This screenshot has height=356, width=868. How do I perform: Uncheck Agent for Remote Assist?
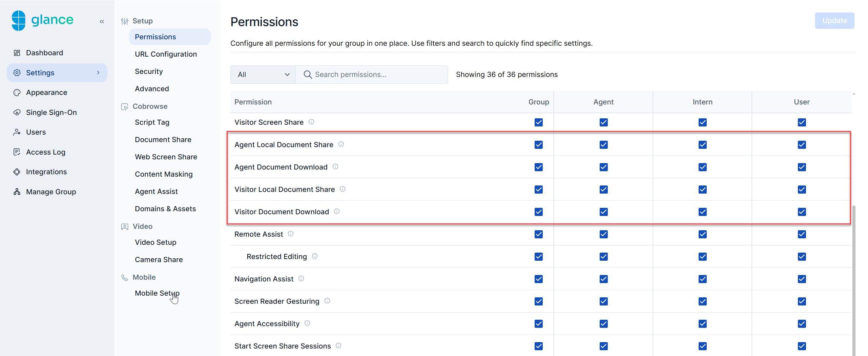tap(603, 234)
